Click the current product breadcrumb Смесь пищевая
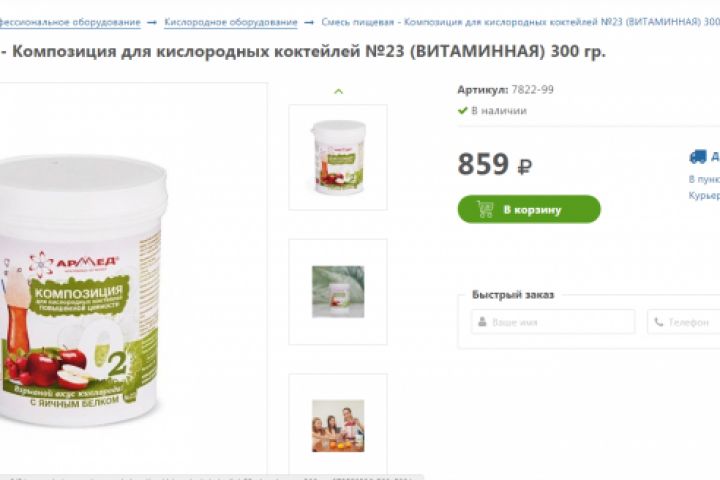Viewport: 720px width, 480px height. [x=521, y=22]
